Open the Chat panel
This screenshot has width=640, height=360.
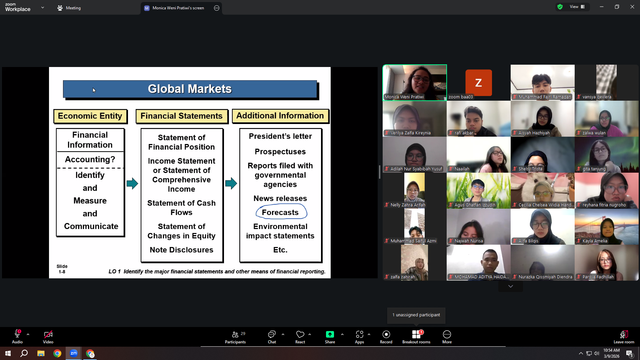[271, 337]
